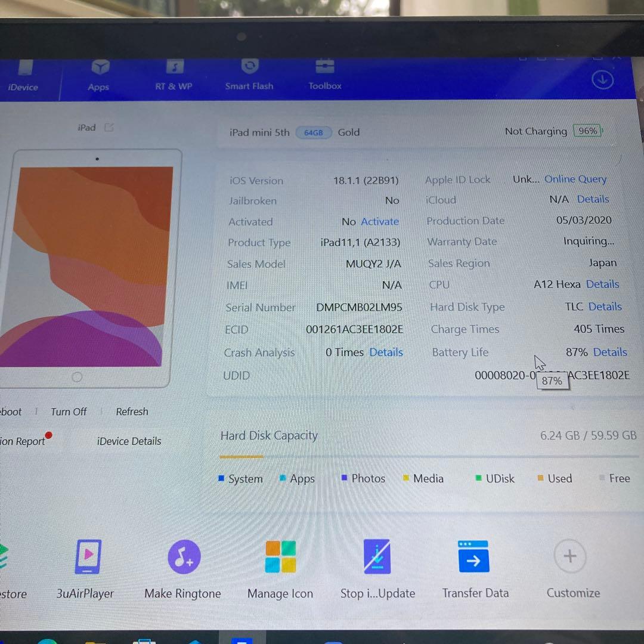The height and width of the screenshot is (644, 644).
Task: Select the Transfer Data tool
Action: [474, 556]
